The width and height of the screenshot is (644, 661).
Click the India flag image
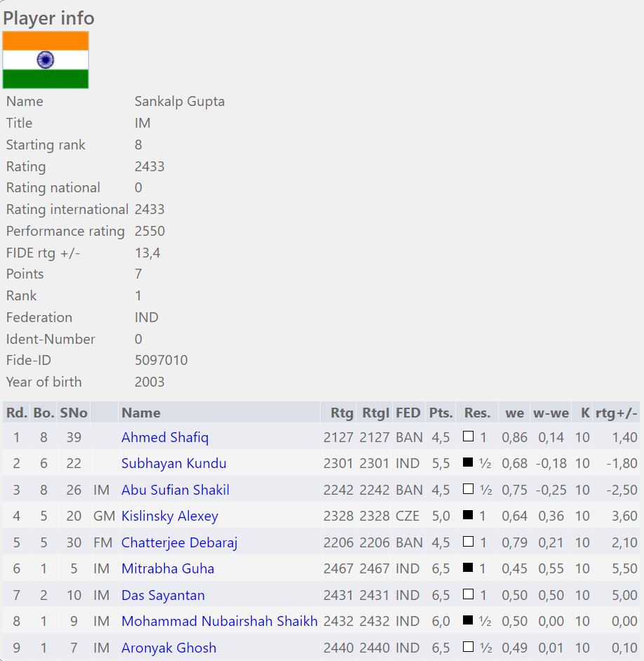pyautogui.click(x=46, y=60)
